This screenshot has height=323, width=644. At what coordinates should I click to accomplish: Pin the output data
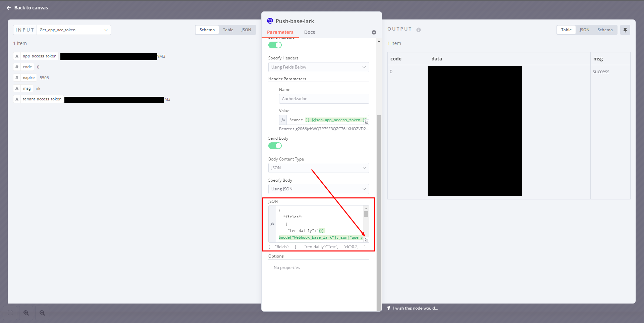(x=625, y=30)
